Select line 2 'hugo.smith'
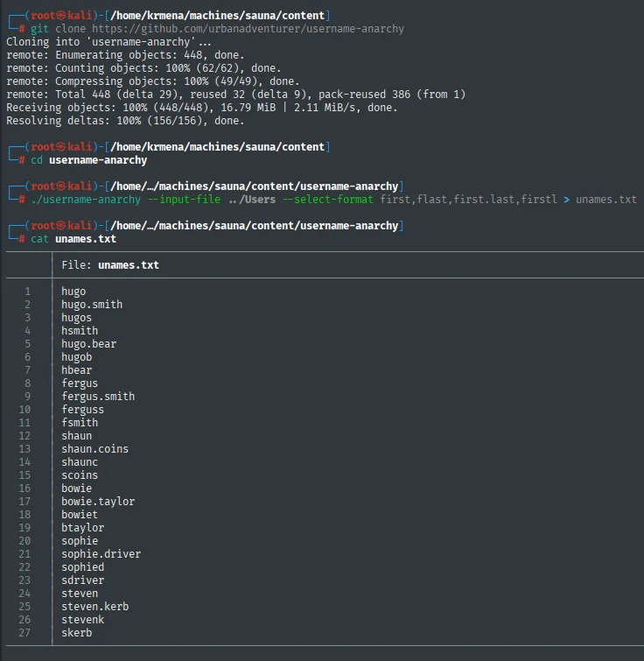The width and height of the screenshot is (644, 661). pos(92,305)
